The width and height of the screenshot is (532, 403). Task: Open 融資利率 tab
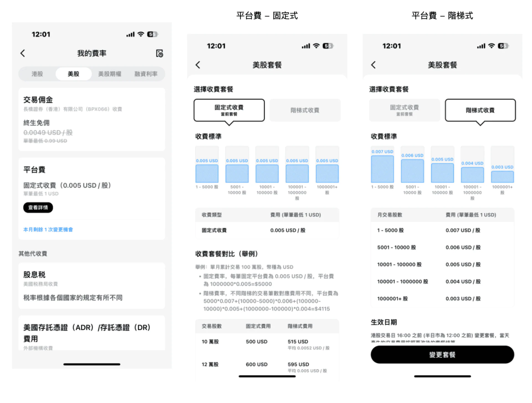(146, 74)
